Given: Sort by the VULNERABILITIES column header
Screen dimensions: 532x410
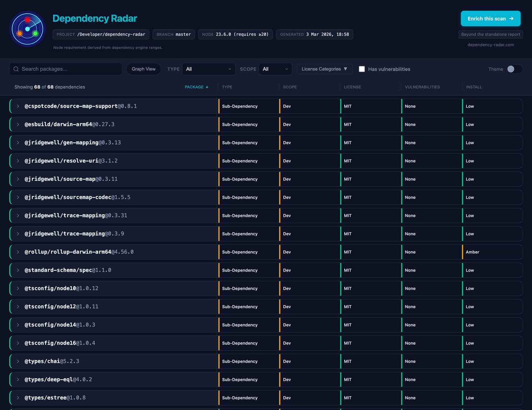Looking at the screenshot, I should click(422, 87).
